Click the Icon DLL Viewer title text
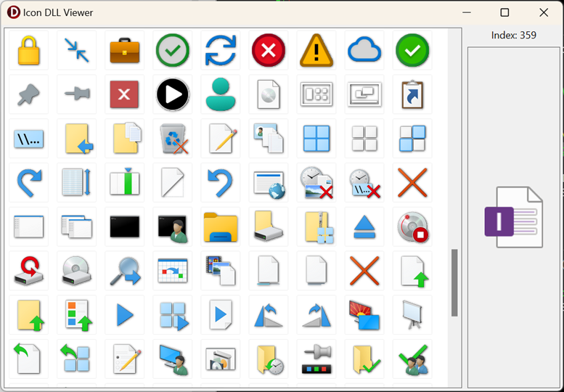This screenshot has height=392, width=564. [58, 12]
